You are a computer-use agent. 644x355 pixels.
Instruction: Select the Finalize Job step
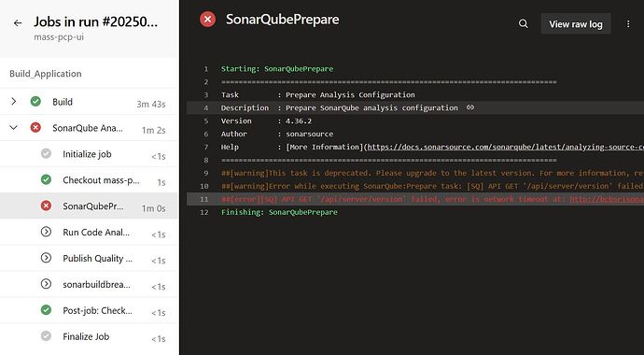pyautogui.click(x=89, y=336)
